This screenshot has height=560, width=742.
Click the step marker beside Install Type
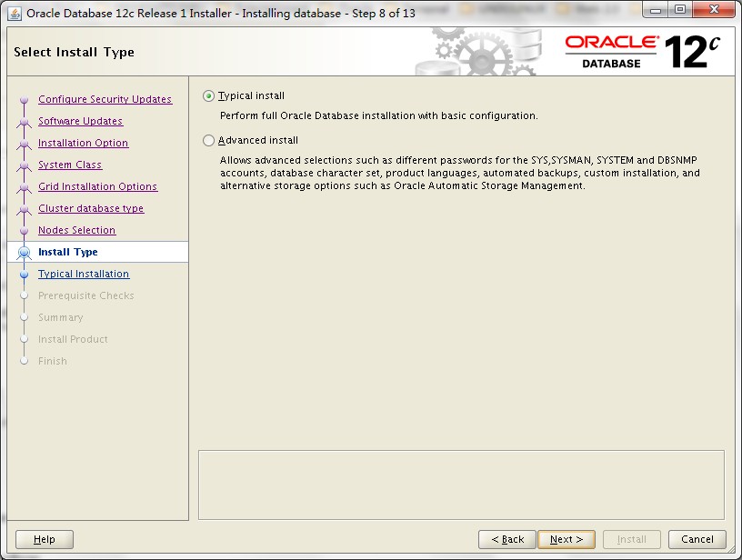[25, 253]
